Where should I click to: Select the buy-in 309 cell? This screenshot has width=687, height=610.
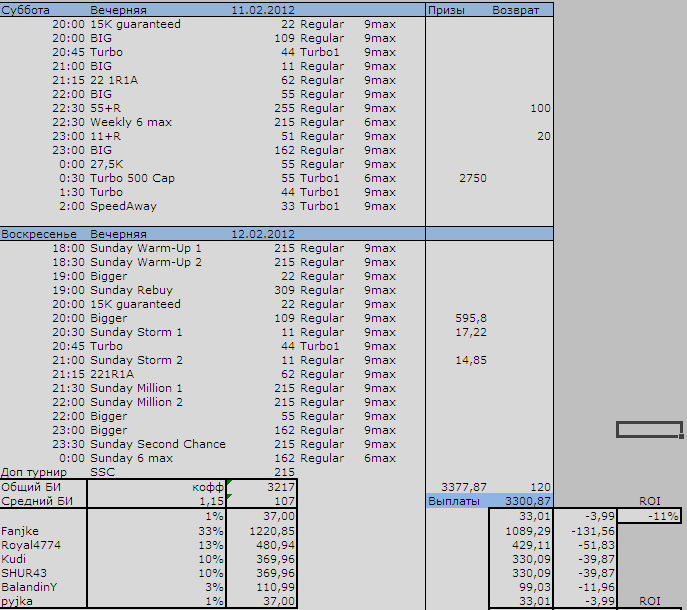[x=284, y=290]
